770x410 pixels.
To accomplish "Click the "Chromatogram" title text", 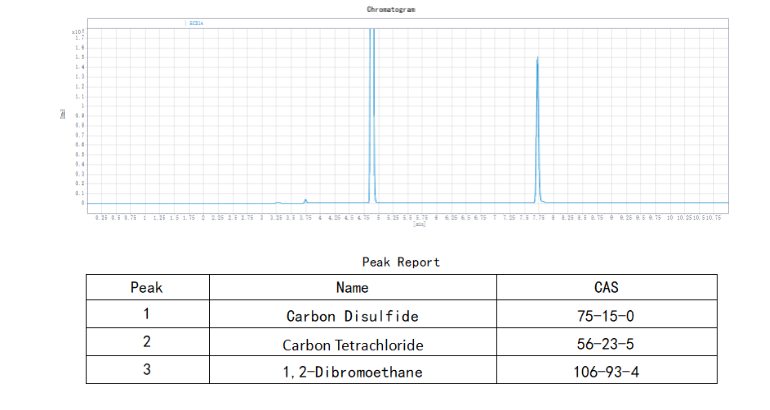I will pyautogui.click(x=391, y=9).
